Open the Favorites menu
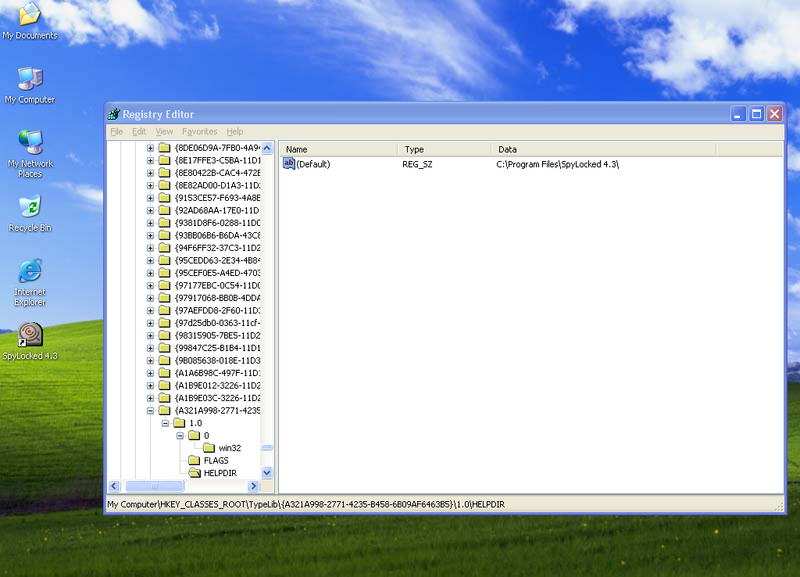The image size is (800, 577). tap(199, 132)
